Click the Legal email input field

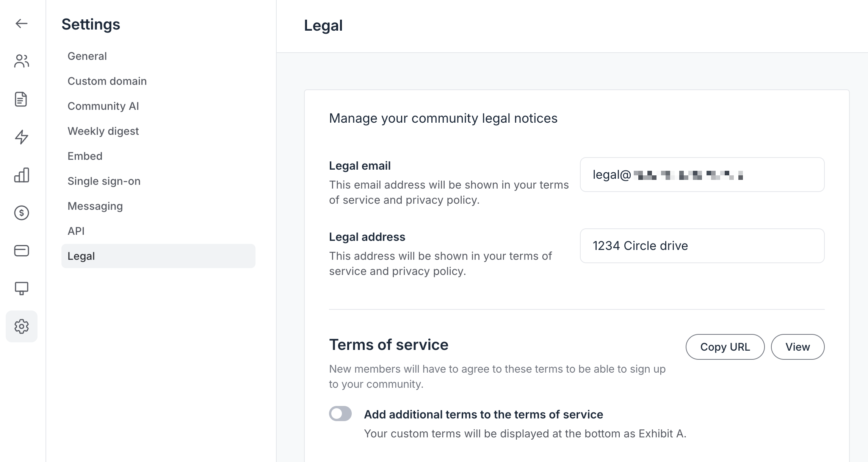702,175
